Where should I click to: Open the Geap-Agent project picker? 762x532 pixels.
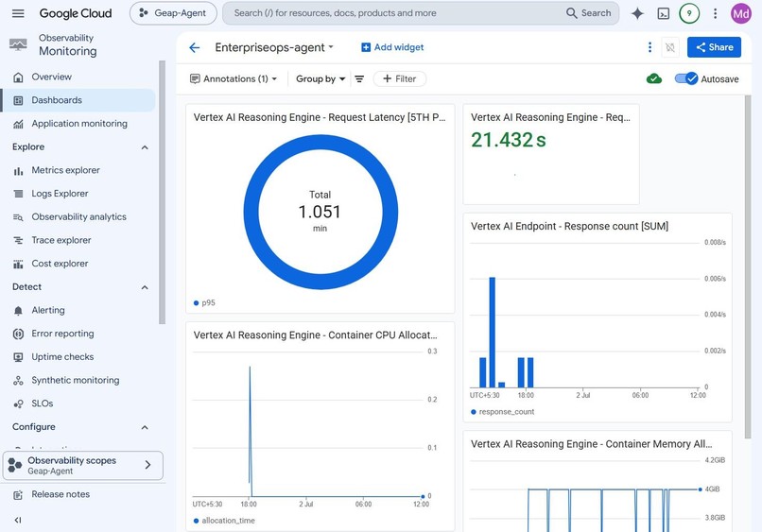[173, 13]
